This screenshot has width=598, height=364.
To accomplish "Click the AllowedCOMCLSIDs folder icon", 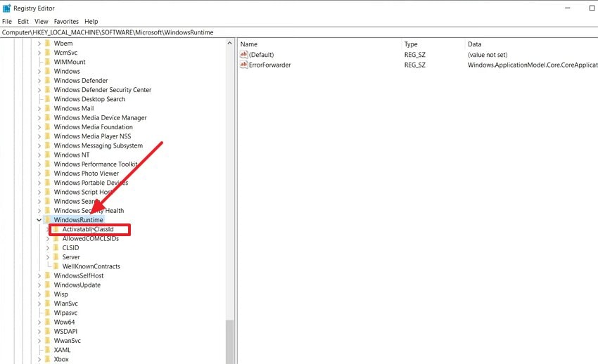I will click(x=56, y=238).
